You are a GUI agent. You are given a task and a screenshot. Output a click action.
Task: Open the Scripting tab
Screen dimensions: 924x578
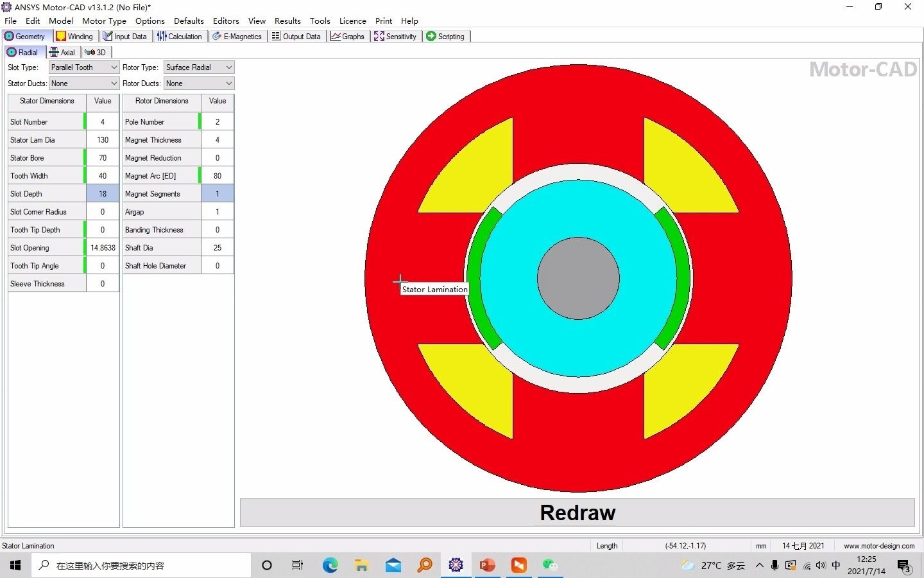pos(445,37)
